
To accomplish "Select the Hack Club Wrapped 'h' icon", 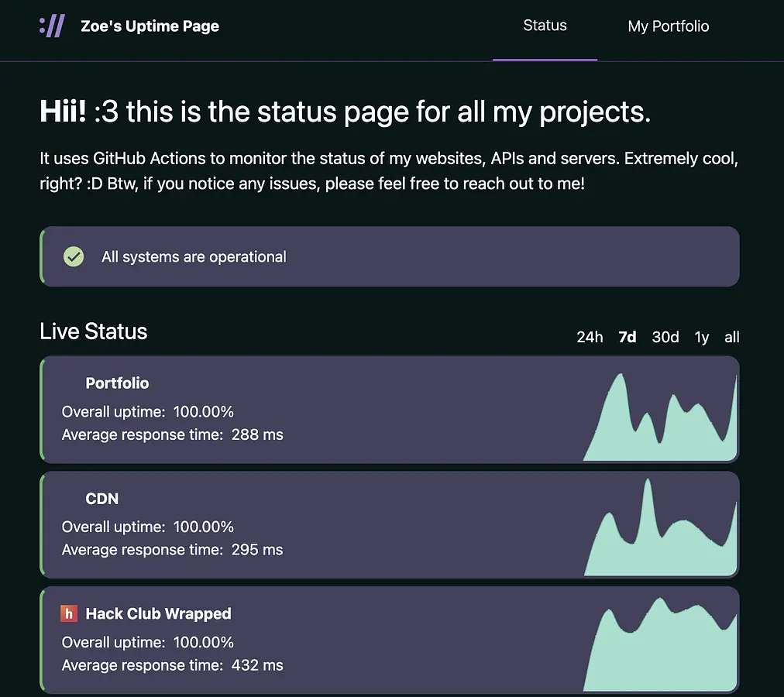I will (68, 613).
